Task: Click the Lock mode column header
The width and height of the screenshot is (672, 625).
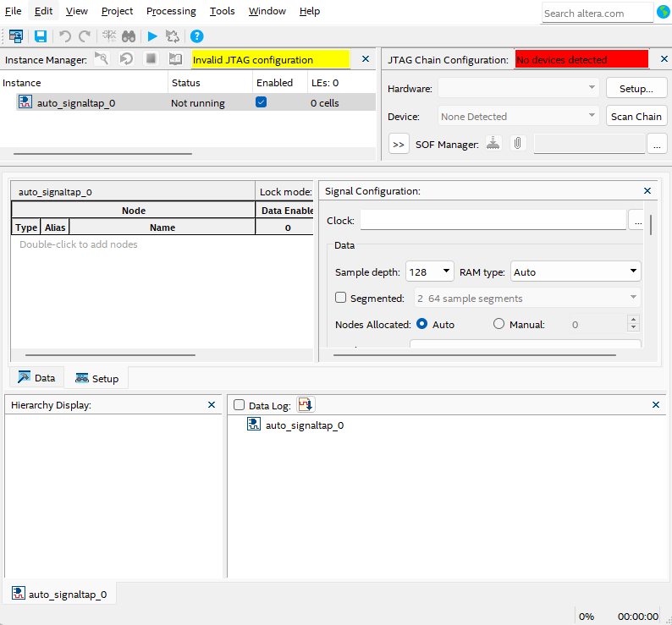Action: point(285,191)
